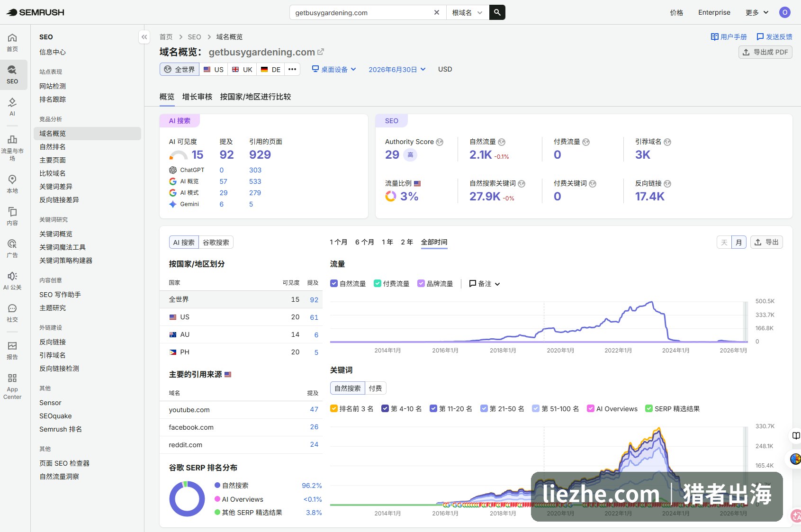Toggle 第 4-10 名 checkbox

coord(385,408)
